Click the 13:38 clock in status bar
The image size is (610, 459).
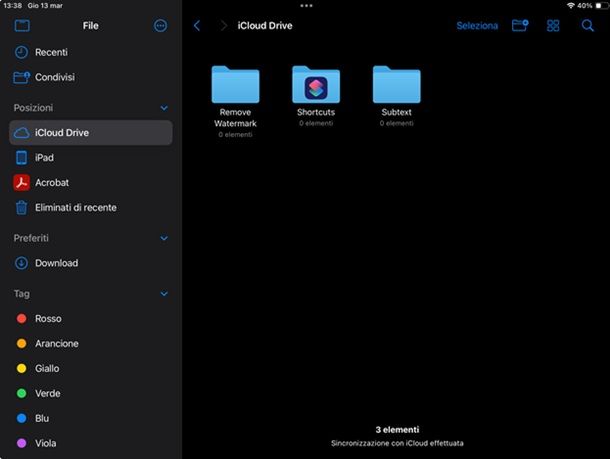coord(12,5)
